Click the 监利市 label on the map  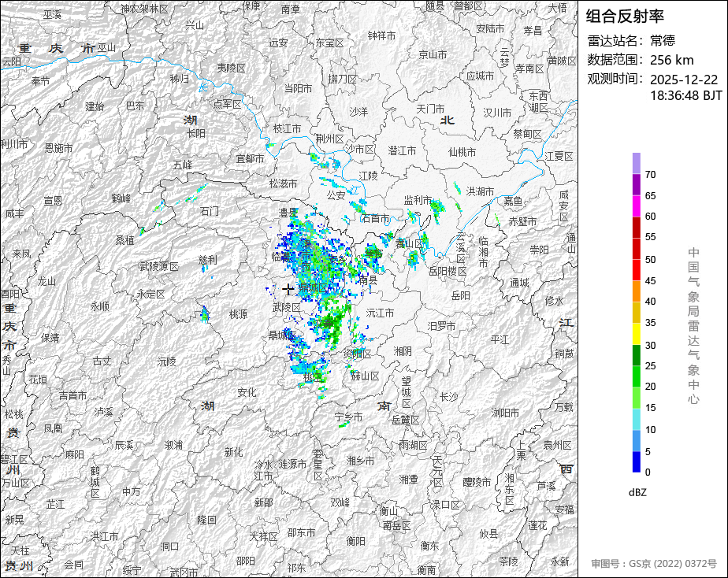tap(418, 200)
